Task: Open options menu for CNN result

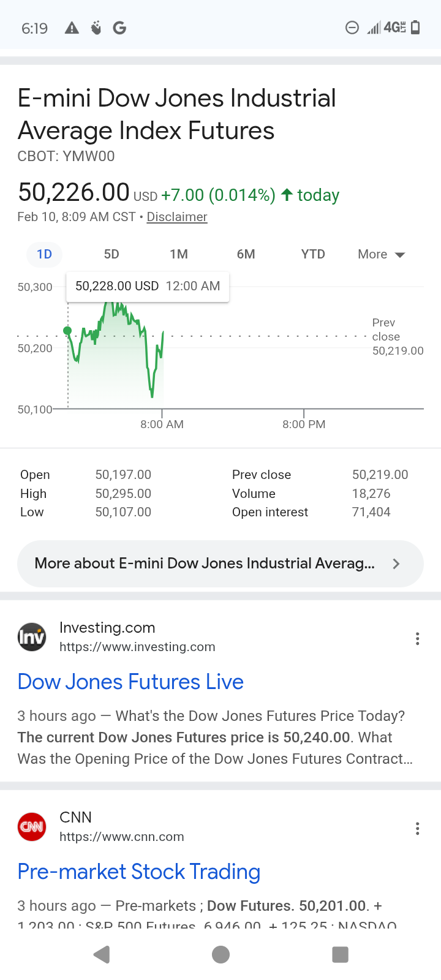Action: pos(417,829)
